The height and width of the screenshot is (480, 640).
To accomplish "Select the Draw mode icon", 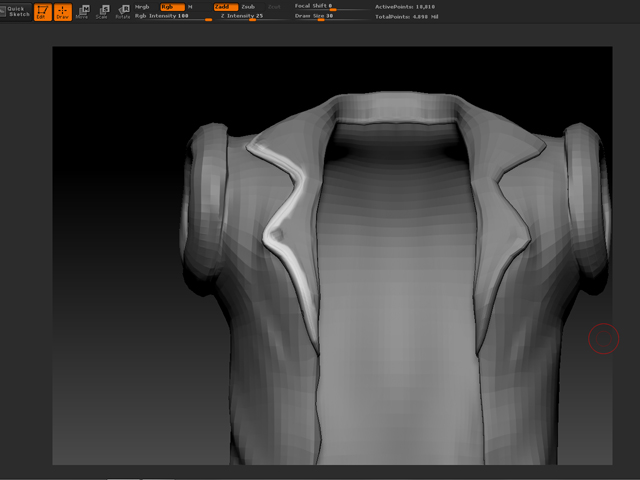I will [x=62, y=12].
